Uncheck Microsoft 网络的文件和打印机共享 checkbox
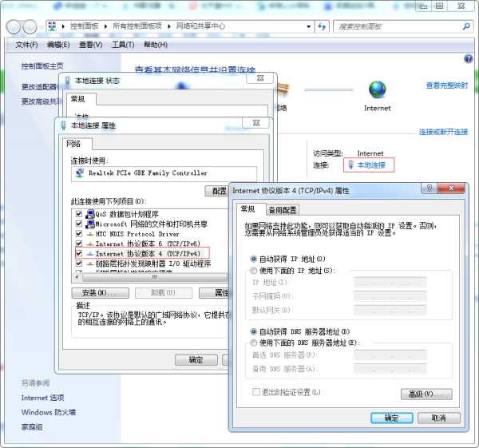479x448 pixels. [x=79, y=224]
